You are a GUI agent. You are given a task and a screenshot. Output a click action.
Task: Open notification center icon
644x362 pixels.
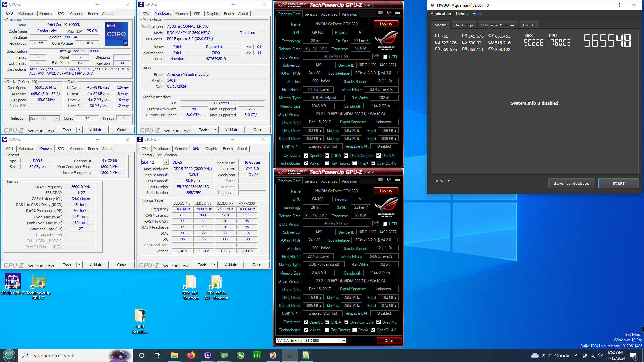634,356
